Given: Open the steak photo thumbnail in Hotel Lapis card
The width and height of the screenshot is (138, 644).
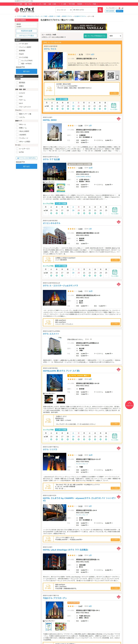Looking at the screenshot, I should click(x=97, y=75).
